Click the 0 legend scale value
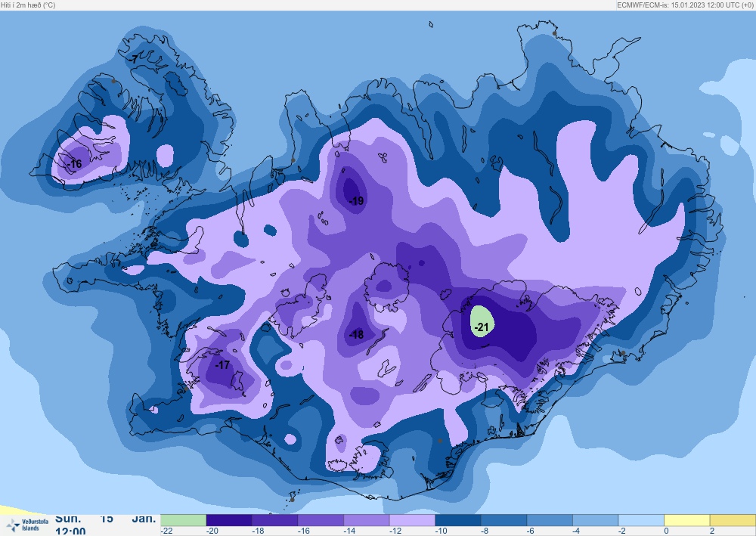This screenshot has width=756, height=536. tap(666, 531)
